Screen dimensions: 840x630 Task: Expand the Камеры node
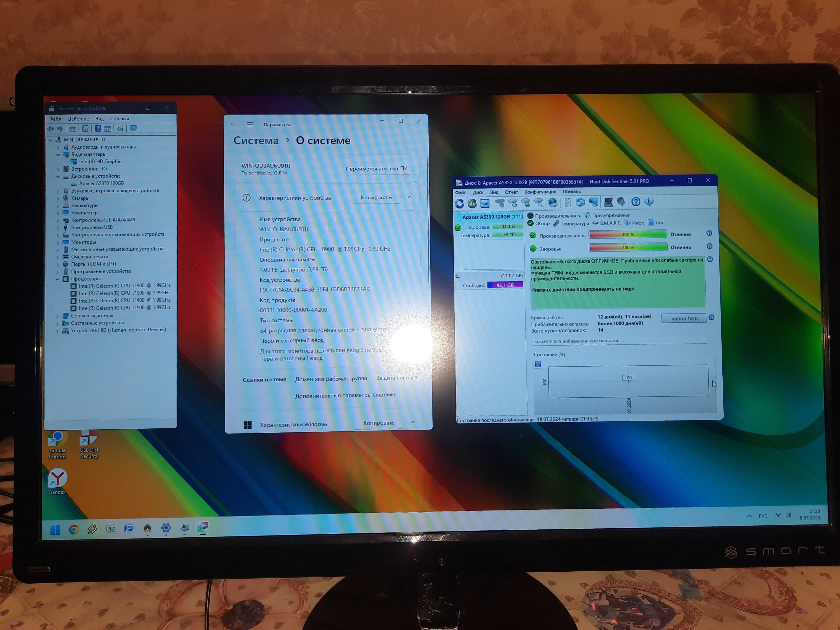coord(58,199)
